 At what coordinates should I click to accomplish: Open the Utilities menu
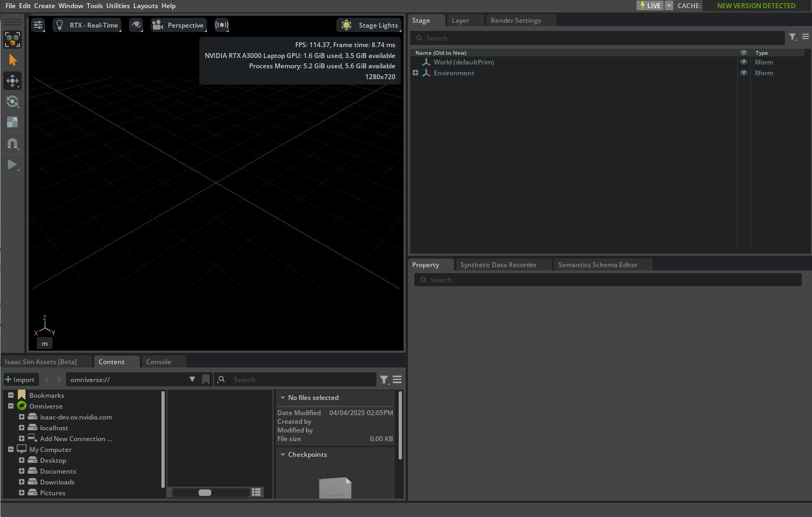[118, 5]
